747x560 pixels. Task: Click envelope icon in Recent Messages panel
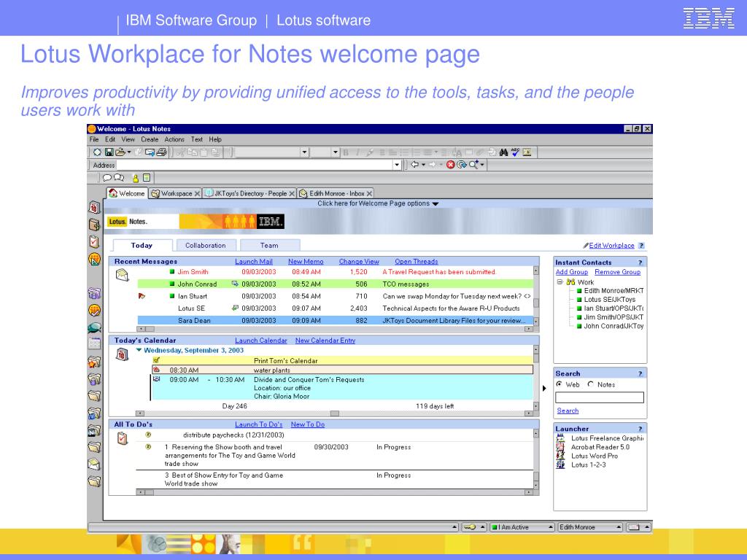pyautogui.click(x=123, y=275)
